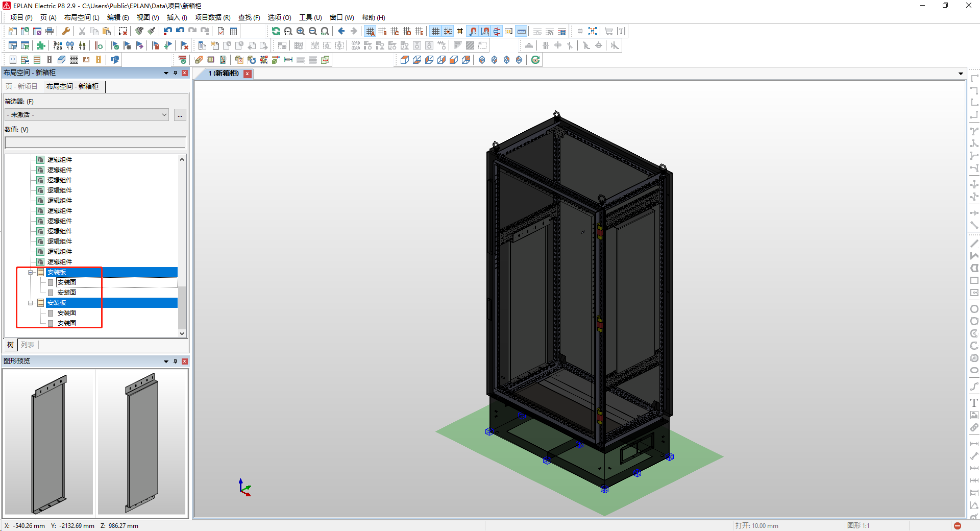This screenshot has width=980, height=531.
Task: Navigate back with the blue arrow
Action: coord(341,31)
